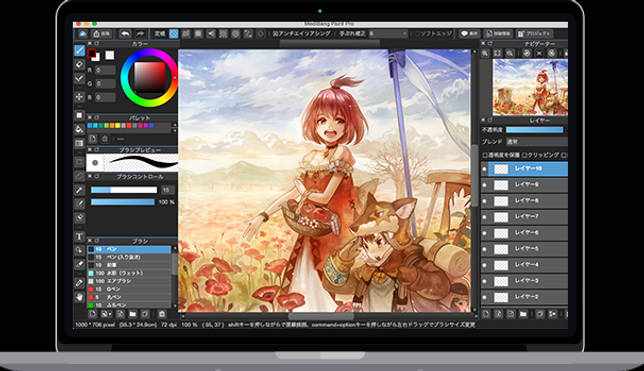Click the brush opacity slider at 100 %
Screen dimensions: 644x371
pos(122,202)
